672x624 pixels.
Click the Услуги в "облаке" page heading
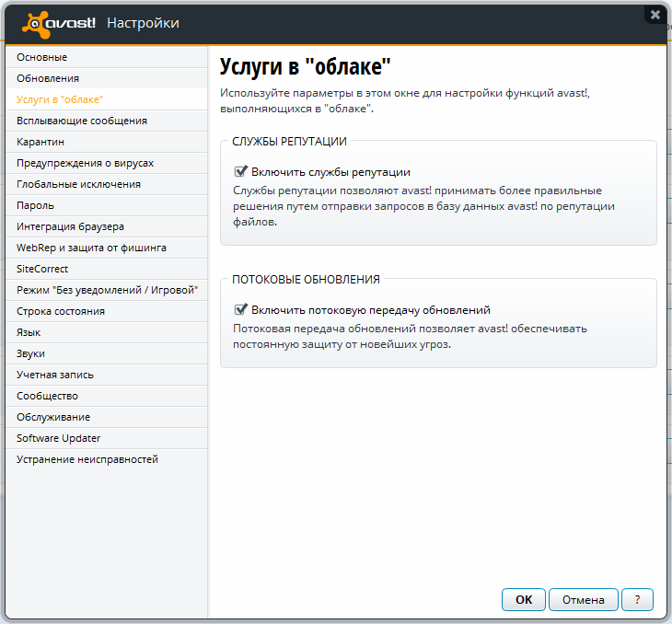(x=305, y=67)
